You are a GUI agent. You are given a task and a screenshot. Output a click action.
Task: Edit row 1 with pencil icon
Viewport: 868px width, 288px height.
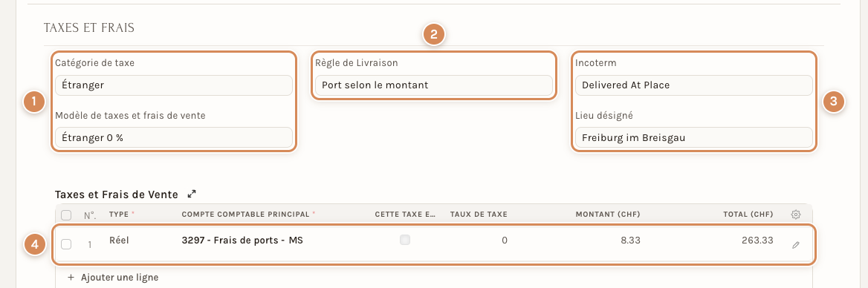point(796,244)
